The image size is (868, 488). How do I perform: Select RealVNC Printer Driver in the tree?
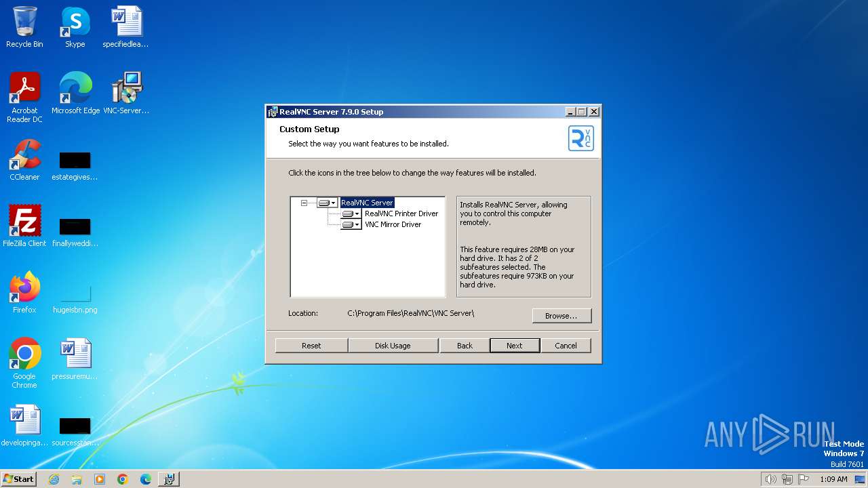tap(401, 213)
